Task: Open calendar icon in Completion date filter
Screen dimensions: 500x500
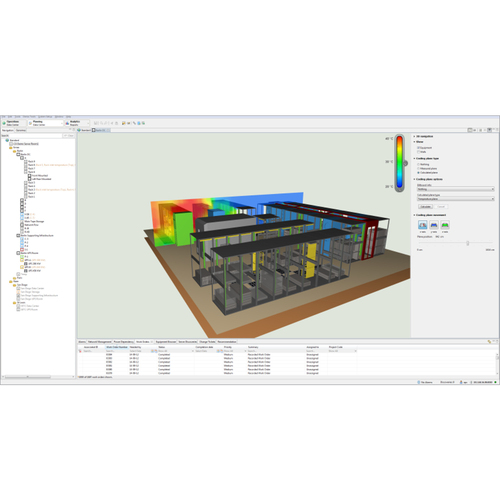Action: point(218,351)
